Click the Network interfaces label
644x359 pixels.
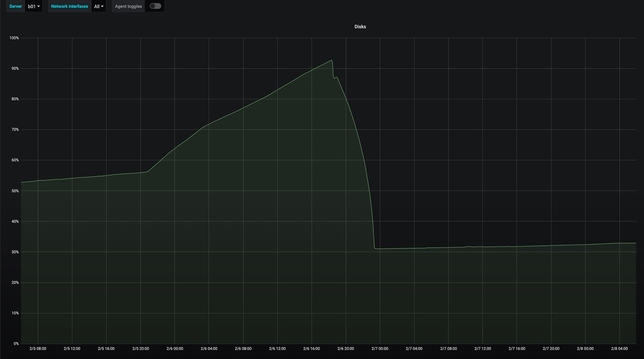coord(69,7)
